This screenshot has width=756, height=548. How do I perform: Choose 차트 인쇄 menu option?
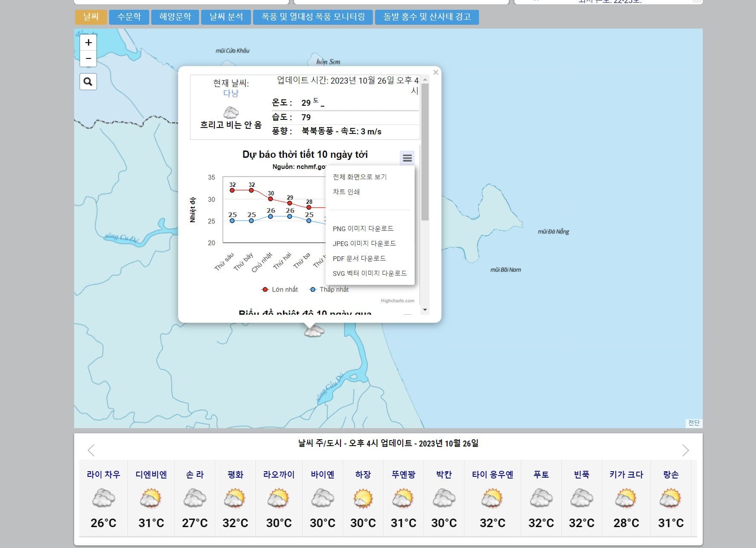click(x=346, y=192)
